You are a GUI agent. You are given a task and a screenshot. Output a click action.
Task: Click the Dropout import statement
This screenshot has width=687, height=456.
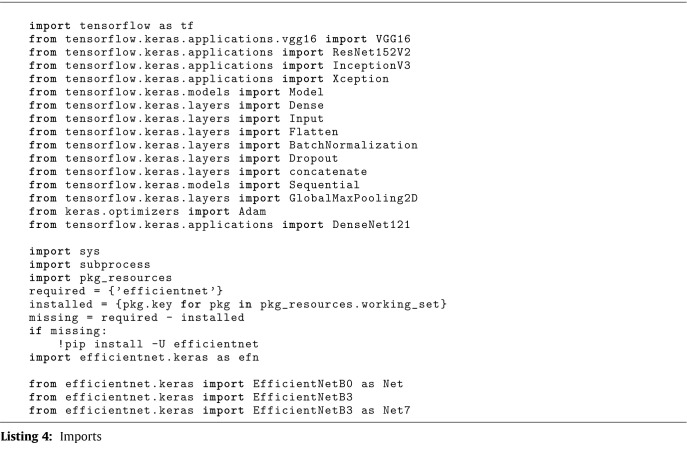(x=183, y=158)
